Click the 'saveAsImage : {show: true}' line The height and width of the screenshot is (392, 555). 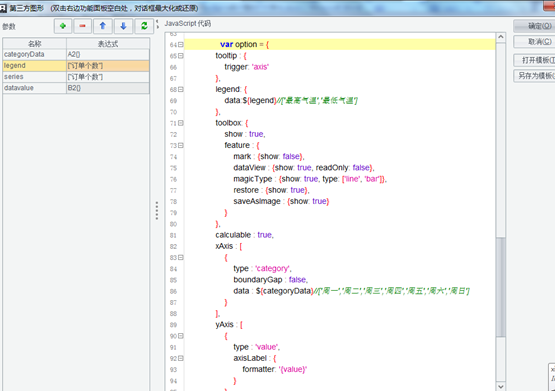281,201
